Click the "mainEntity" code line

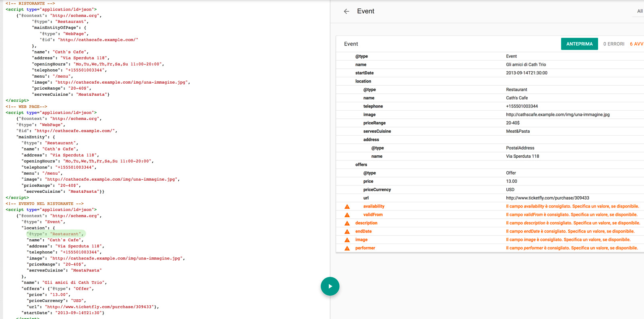tap(35, 137)
